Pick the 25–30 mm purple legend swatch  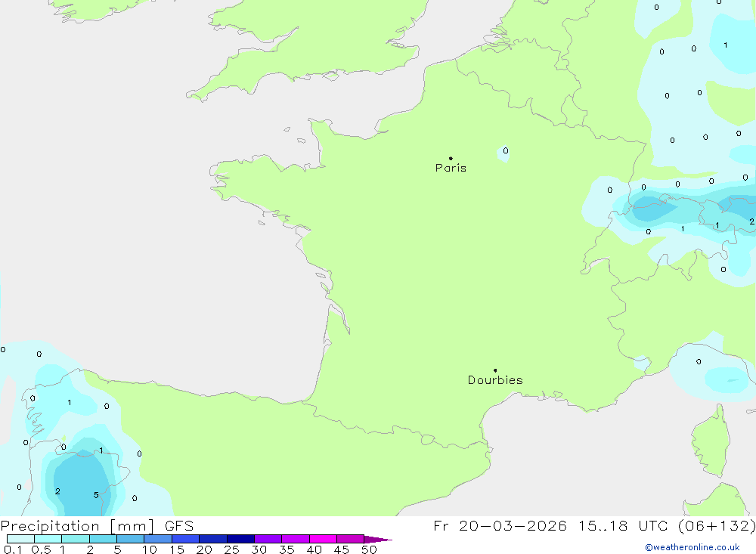[x=240, y=539]
